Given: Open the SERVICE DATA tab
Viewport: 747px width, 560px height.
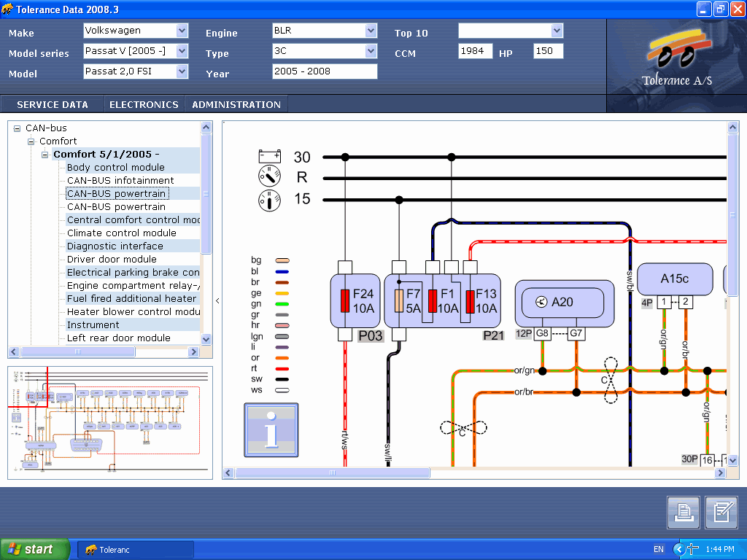Looking at the screenshot, I should 53,104.
